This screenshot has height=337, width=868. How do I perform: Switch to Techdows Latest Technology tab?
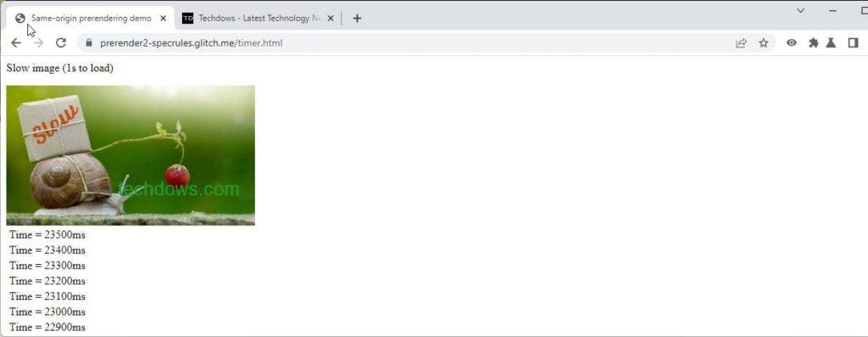259,19
